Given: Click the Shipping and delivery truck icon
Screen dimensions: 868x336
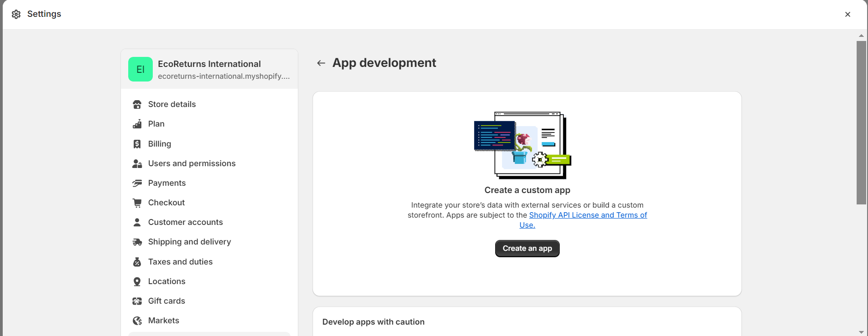Looking at the screenshot, I should pyautogui.click(x=137, y=242).
